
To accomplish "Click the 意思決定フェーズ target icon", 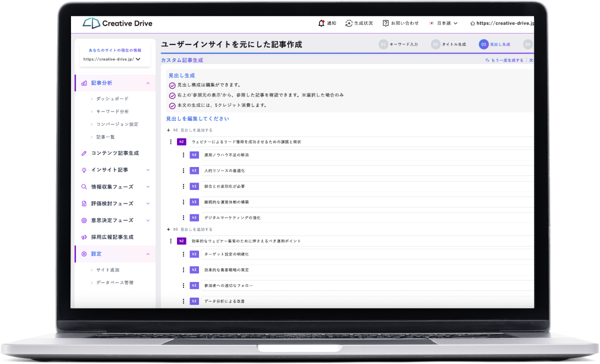I will click(84, 220).
